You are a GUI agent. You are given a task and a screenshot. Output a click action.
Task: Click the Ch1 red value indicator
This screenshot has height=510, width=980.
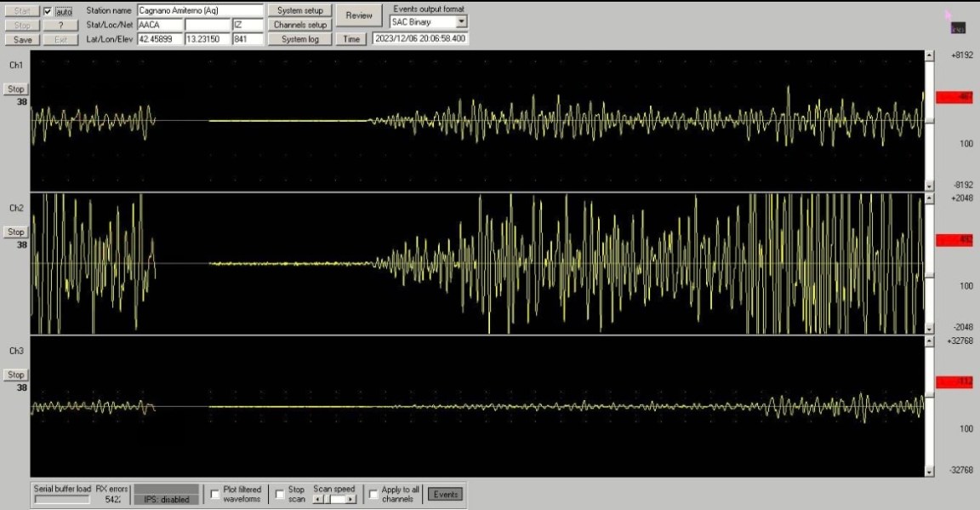(x=954, y=98)
